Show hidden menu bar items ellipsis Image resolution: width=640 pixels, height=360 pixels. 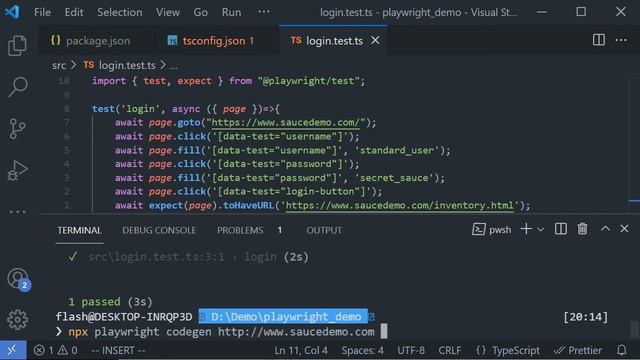pos(264,11)
